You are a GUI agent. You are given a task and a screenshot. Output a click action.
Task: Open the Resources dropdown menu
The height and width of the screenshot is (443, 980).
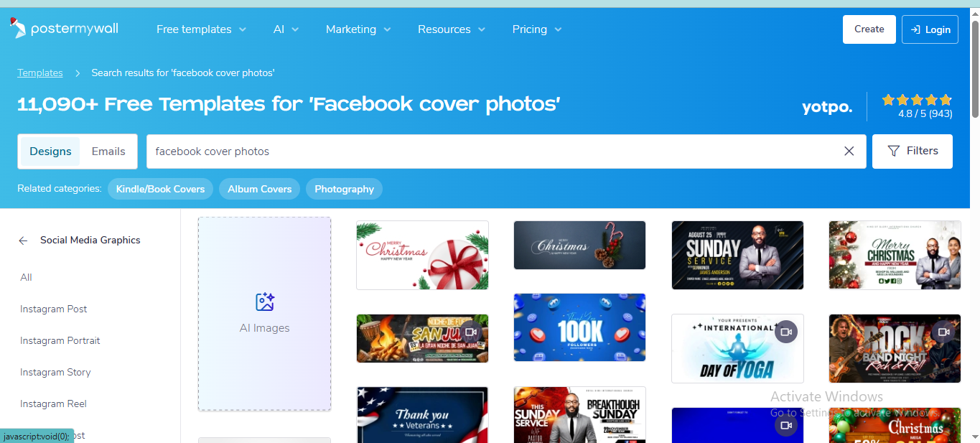[451, 29]
